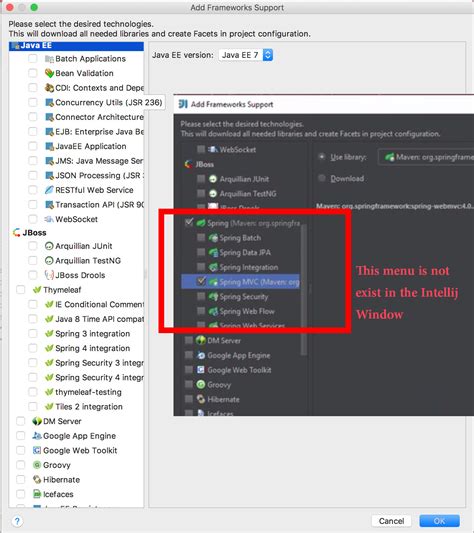Open Maven library combo in dark dialog

[426, 157]
